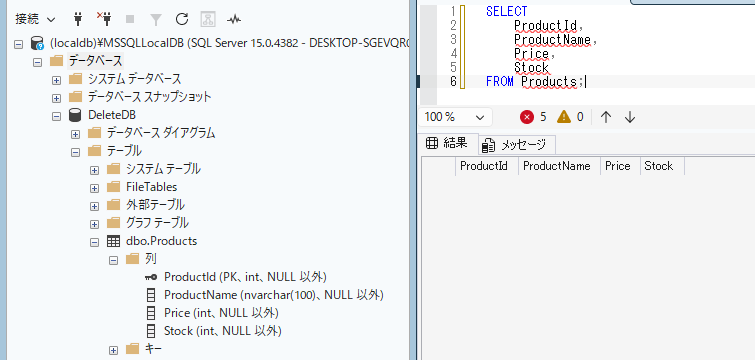
Task: Click the column icon beside ProductName
Action: (x=151, y=295)
